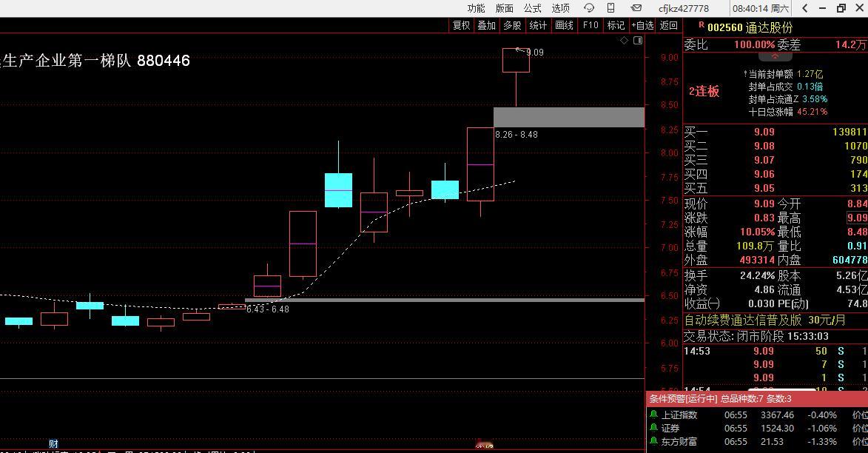Image resolution: width=868 pixels, height=453 pixels.
Task: Click the 买五 price 9.05 row
Action: 776,188
